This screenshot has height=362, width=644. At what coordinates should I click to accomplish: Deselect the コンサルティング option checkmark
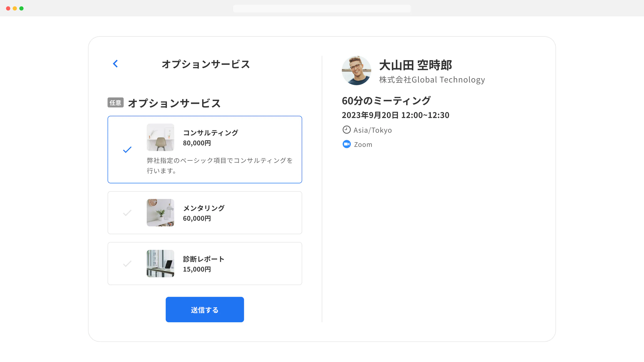(127, 150)
